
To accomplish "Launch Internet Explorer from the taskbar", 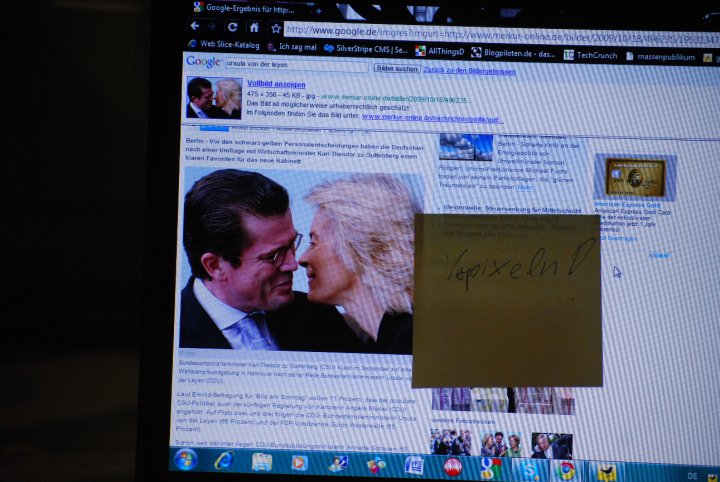I will pyautogui.click(x=224, y=460).
